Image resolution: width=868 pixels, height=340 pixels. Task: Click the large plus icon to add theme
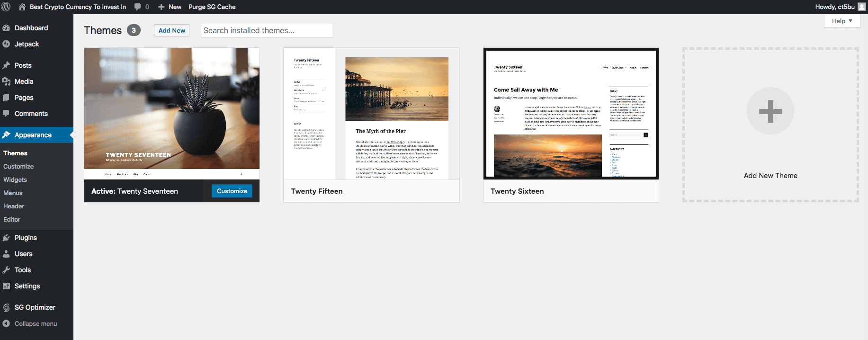click(770, 111)
